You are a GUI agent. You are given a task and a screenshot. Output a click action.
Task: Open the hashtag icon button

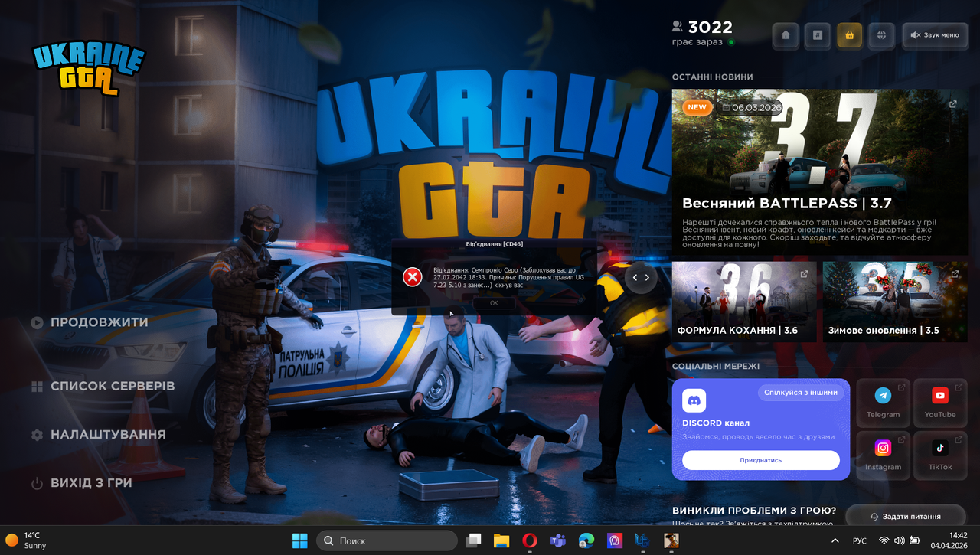click(818, 35)
